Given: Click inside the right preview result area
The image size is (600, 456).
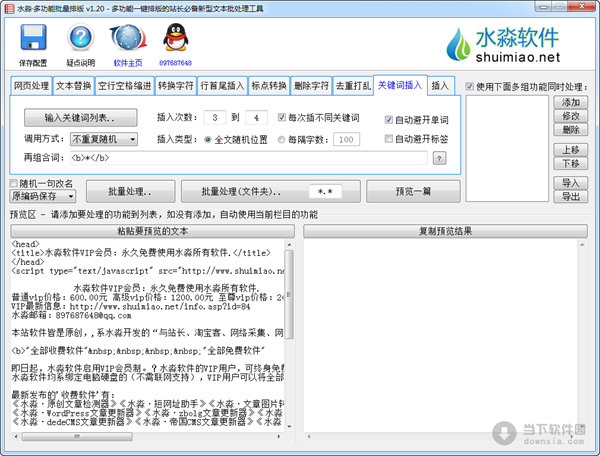Looking at the screenshot, I should click(440, 336).
